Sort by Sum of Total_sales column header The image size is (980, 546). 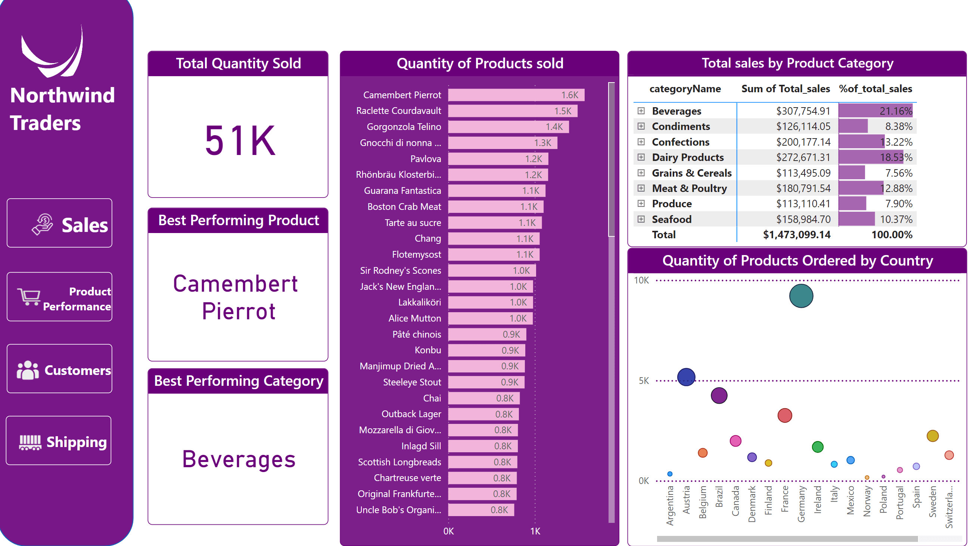click(785, 89)
